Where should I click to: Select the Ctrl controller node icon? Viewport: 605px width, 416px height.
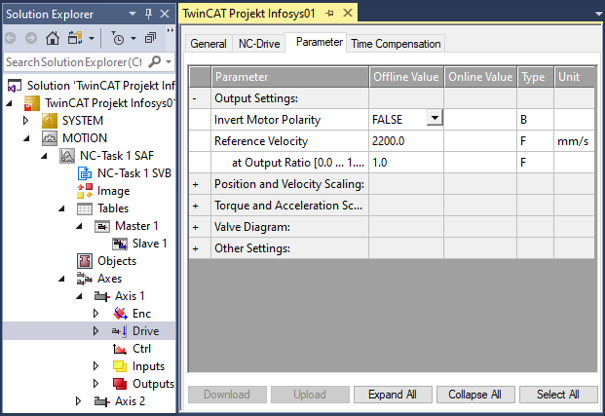point(120,349)
